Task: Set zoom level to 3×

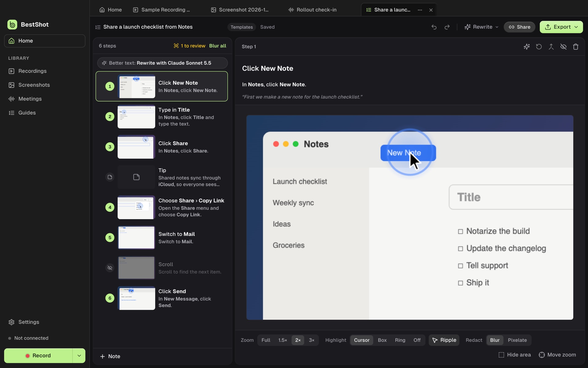Action: click(311, 340)
